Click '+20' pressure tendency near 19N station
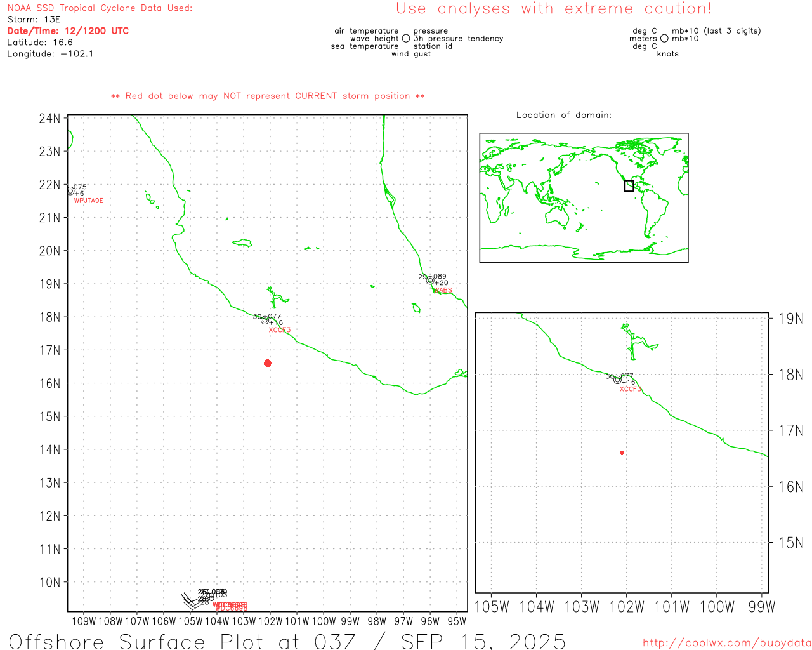 tap(441, 283)
